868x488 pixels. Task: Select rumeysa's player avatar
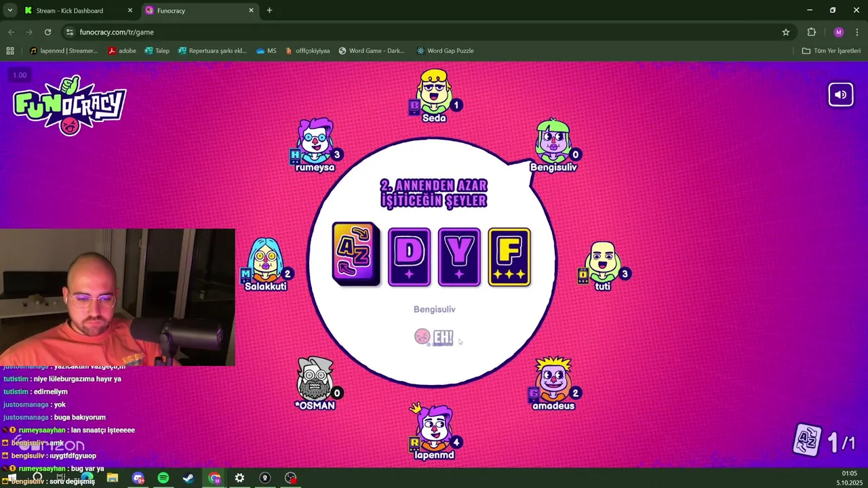click(x=315, y=141)
